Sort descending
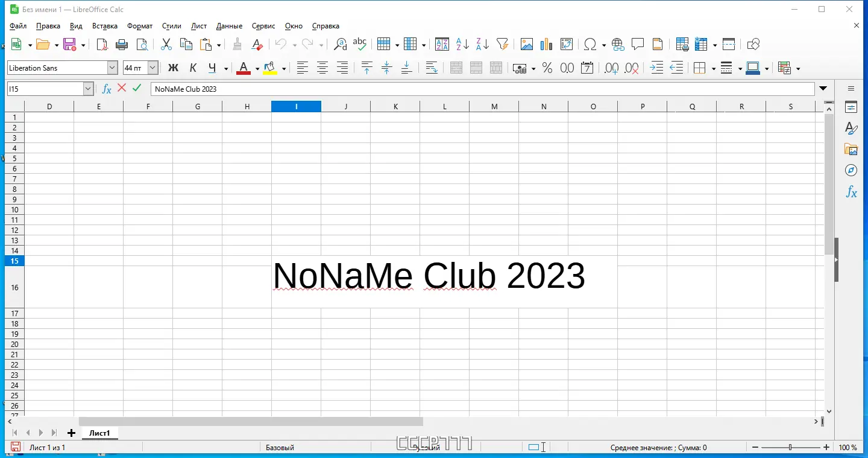 pyautogui.click(x=482, y=44)
